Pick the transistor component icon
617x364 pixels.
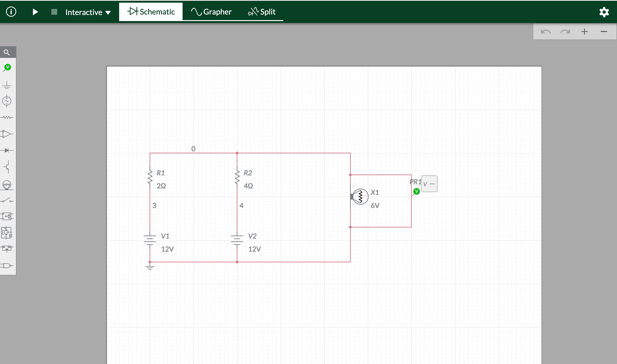[x=7, y=167]
